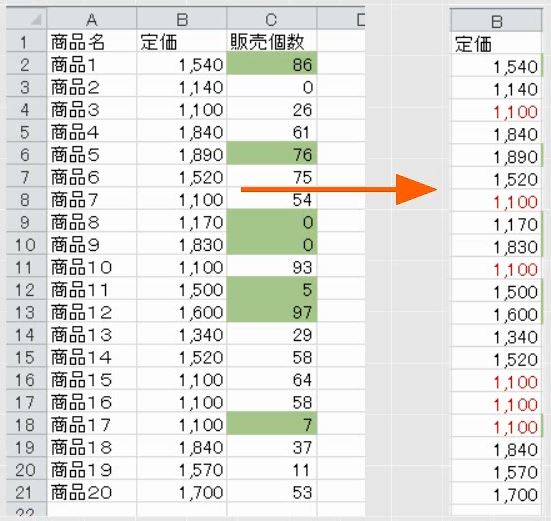Select column C header
The height and width of the screenshot is (521, 551).
(x=272, y=19)
